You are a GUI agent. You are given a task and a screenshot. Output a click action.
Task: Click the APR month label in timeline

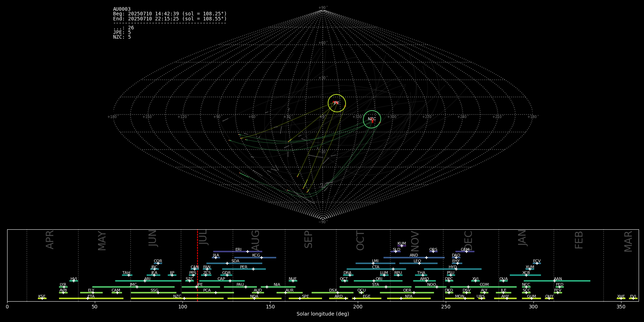tap(50, 240)
